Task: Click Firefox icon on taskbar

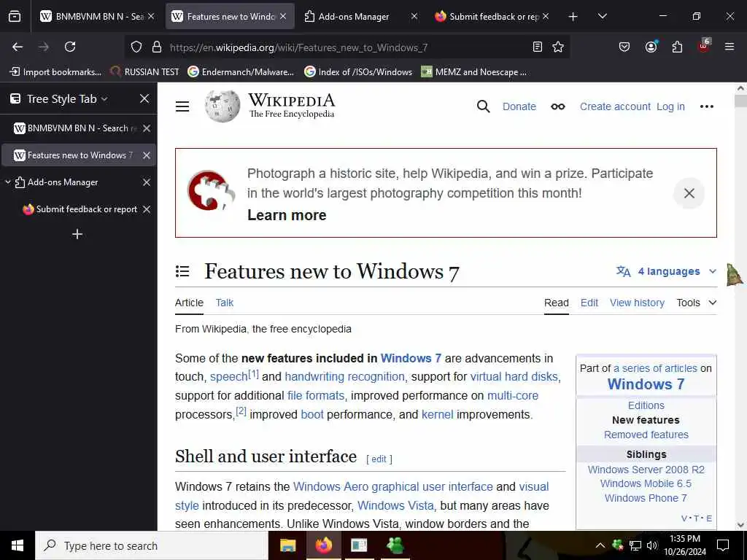Action: point(323,545)
